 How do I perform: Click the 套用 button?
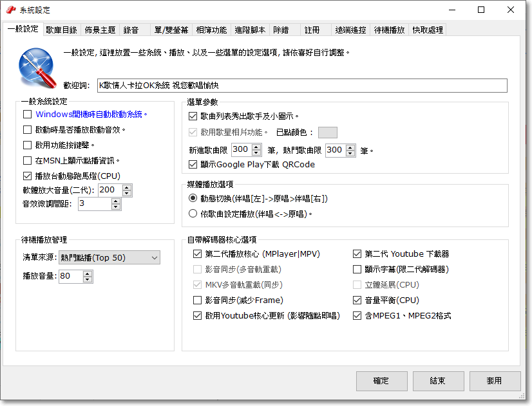[494, 381]
